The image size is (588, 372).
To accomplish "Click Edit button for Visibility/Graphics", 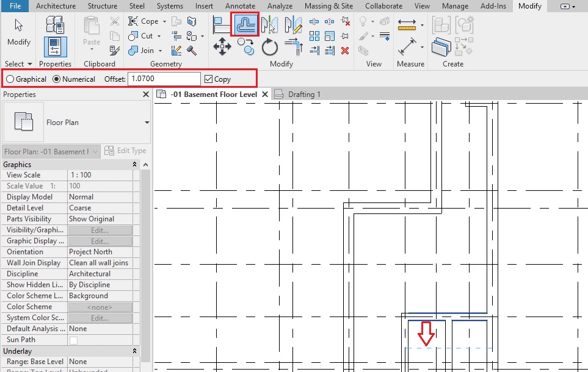I will click(x=100, y=230).
